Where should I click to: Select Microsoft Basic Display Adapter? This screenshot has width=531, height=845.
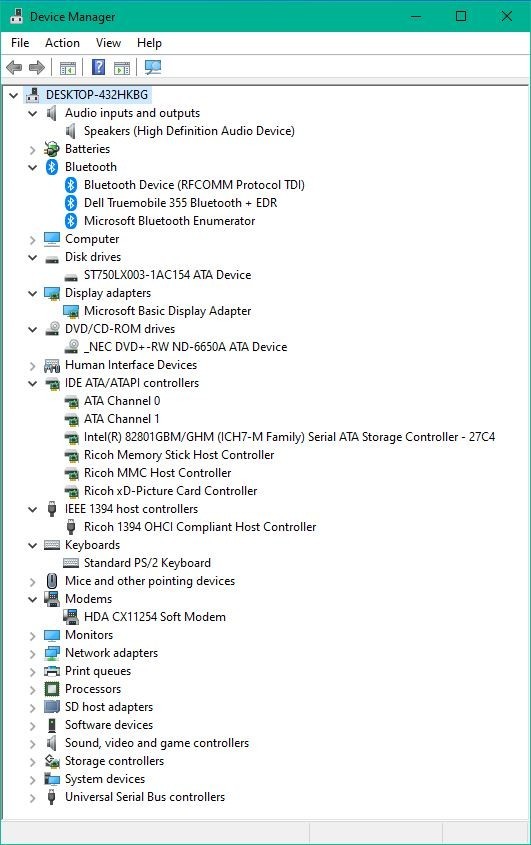pyautogui.click(x=167, y=311)
